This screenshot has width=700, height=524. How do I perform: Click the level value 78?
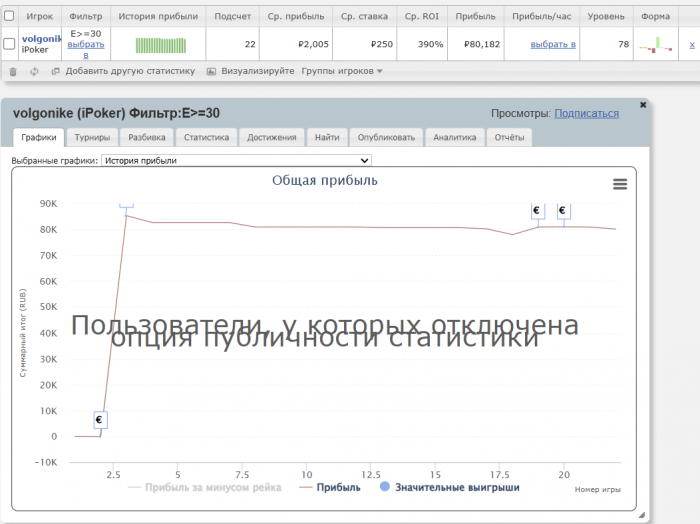coord(624,44)
